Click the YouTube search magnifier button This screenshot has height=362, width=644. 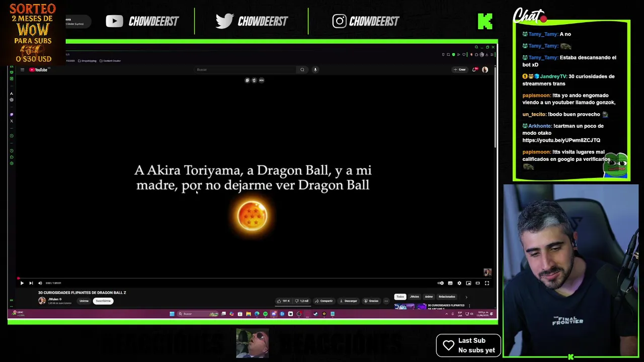pyautogui.click(x=302, y=70)
